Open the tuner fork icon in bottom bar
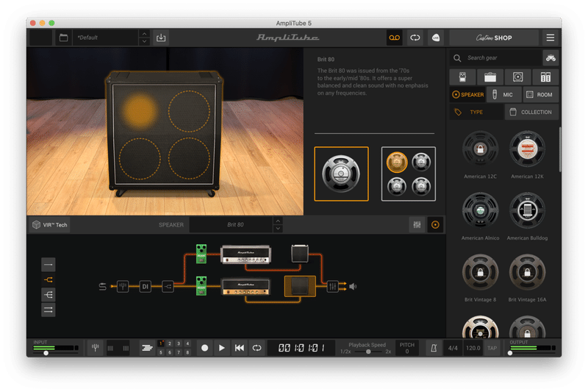Image resolution: width=588 pixels, height=392 pixels. 96,348
